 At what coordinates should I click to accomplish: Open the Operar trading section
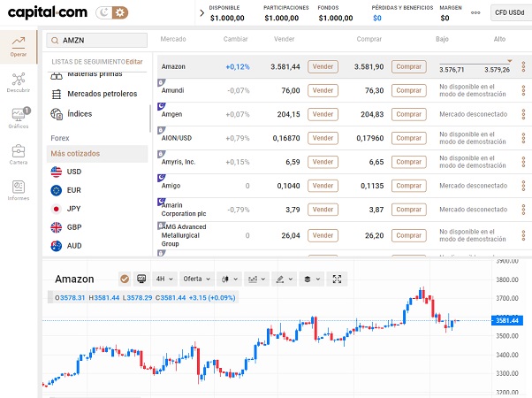(x=19, y=47)
